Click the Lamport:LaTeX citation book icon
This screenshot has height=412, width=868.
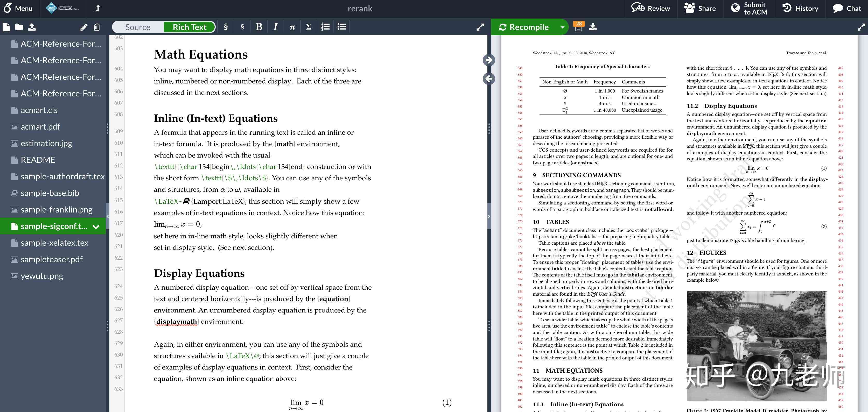(186, 201)
